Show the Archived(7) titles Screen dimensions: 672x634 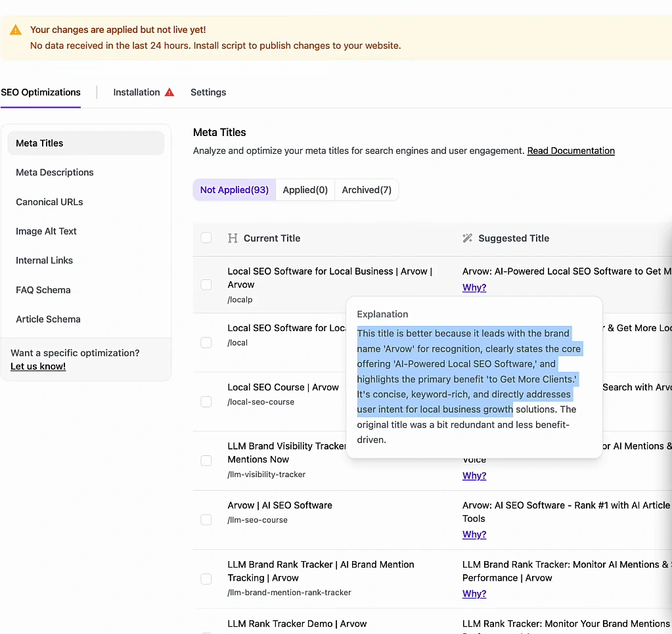pyautogui.click(x=367, y=190)
